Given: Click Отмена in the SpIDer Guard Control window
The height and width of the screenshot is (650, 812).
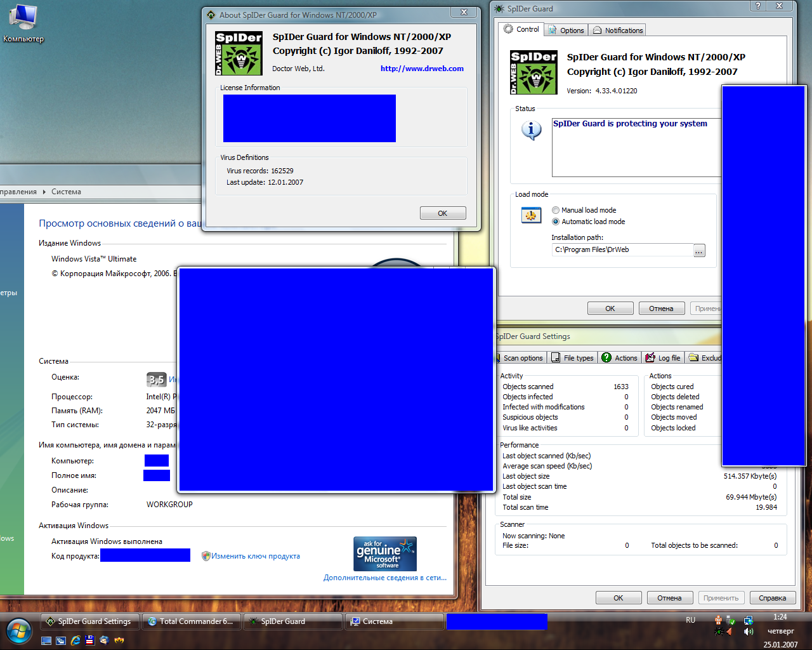Looking at the screenshot, I should 661,308.
